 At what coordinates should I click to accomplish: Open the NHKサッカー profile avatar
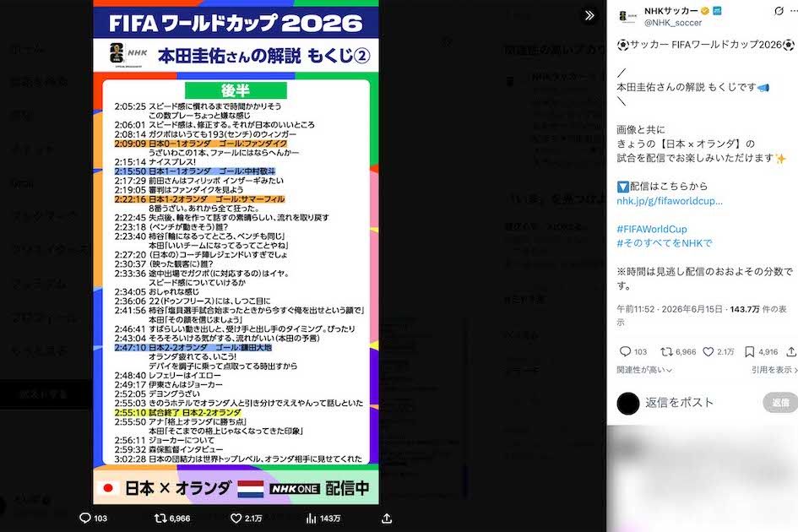628,16
